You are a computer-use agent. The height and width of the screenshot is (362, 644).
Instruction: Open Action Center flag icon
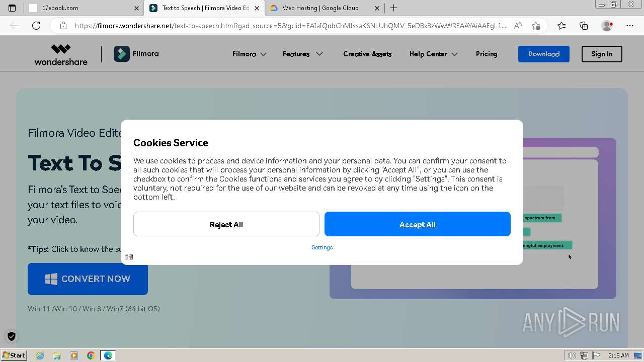pos(596,355)
